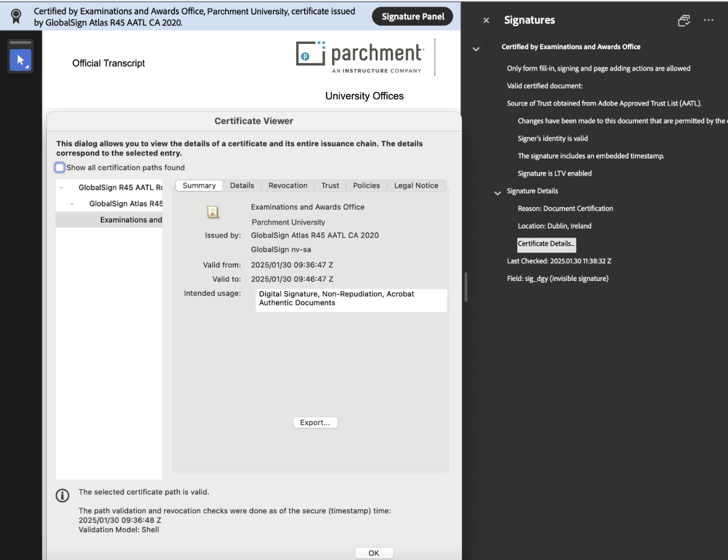The width and height of the screenshot is (728, 560).
Task: Open Certificate Details in Signature Details
Action: pyautogui.click(x=546, y=244)
